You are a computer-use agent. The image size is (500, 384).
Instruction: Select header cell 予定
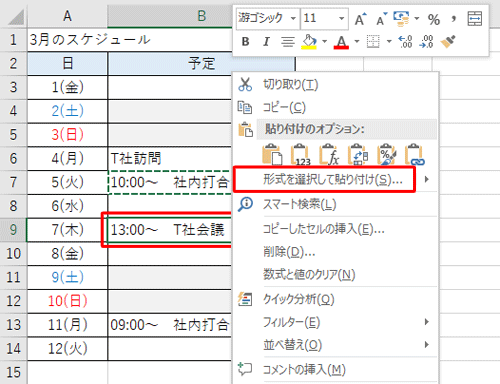click(x=202, y=63)
